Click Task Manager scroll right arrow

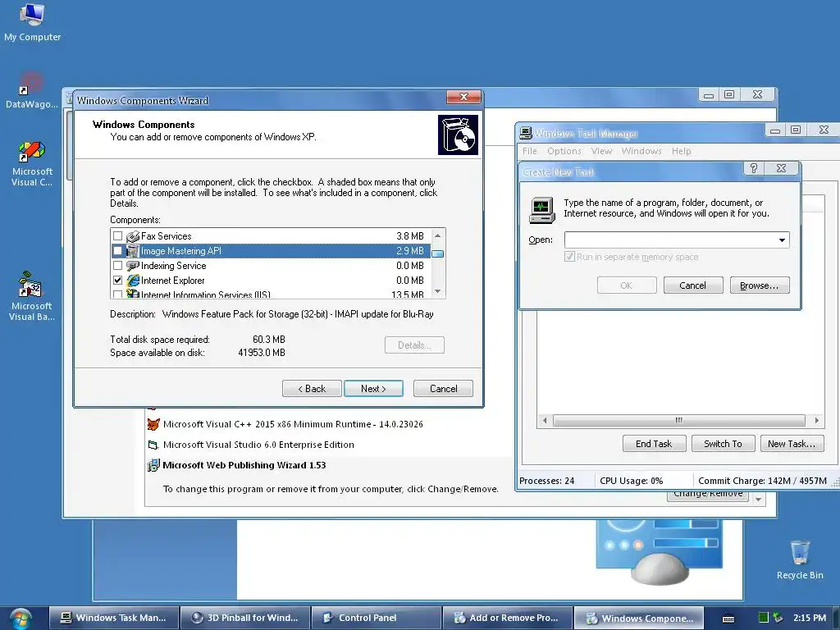click(816, 420)
